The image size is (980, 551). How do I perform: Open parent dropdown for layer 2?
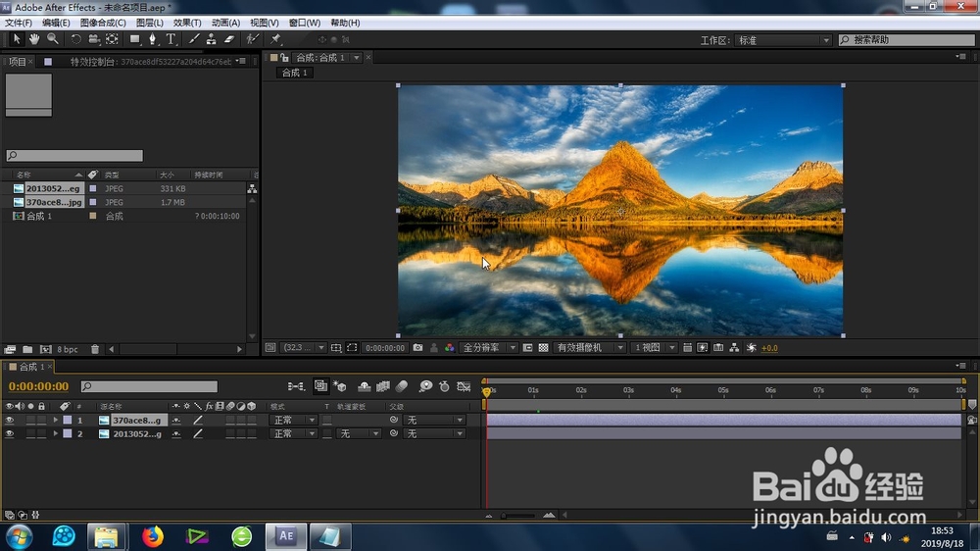[434, 434]
